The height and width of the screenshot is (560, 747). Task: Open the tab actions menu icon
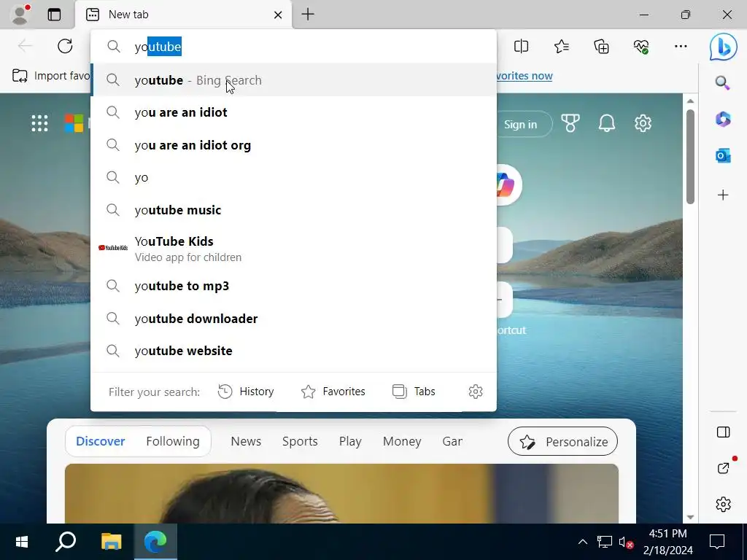(x=54, y=15)
